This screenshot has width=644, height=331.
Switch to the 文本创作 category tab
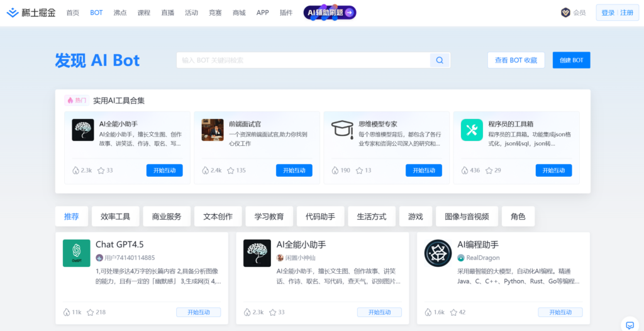tap(218, 216)
